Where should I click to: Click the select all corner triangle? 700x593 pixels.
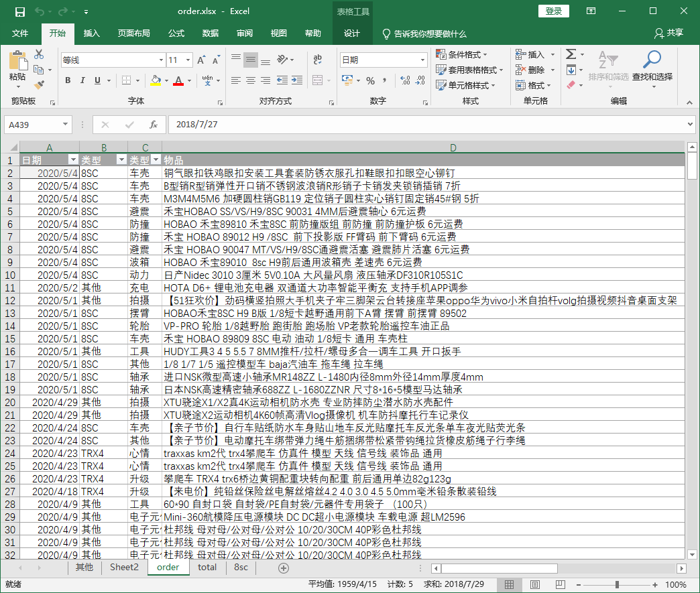(13, 147)
